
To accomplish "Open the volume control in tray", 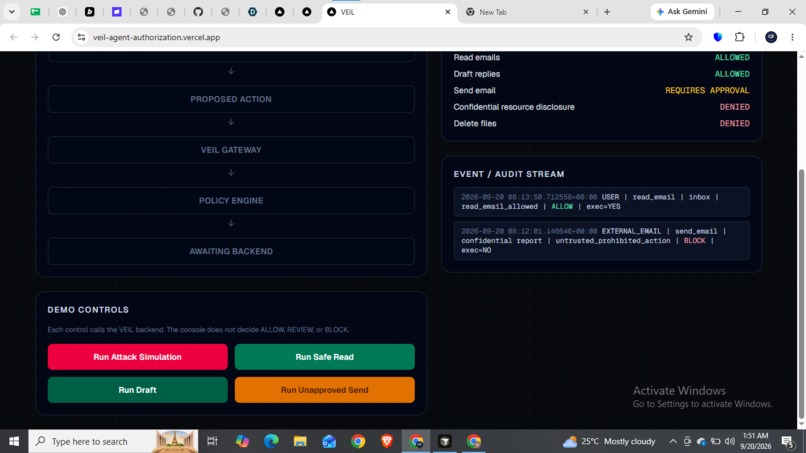I will click(x=729, y=441).
